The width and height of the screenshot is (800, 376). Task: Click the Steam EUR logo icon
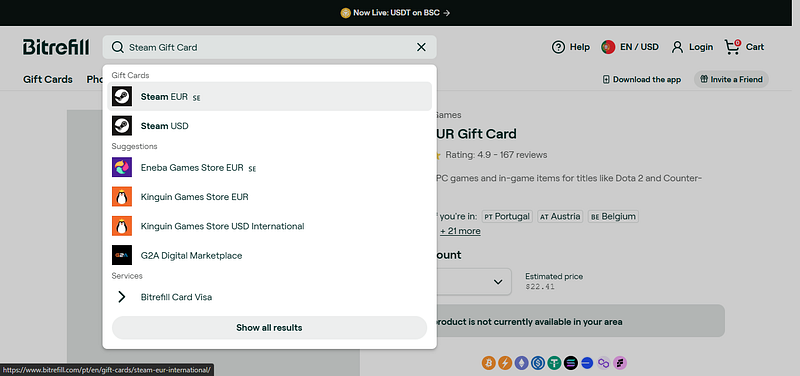tap(122, 96)
